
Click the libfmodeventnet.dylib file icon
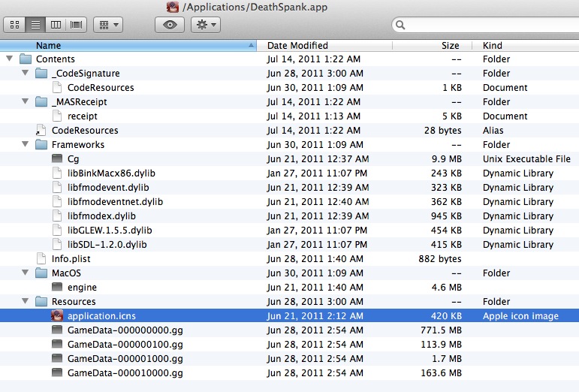click(57, 201)
